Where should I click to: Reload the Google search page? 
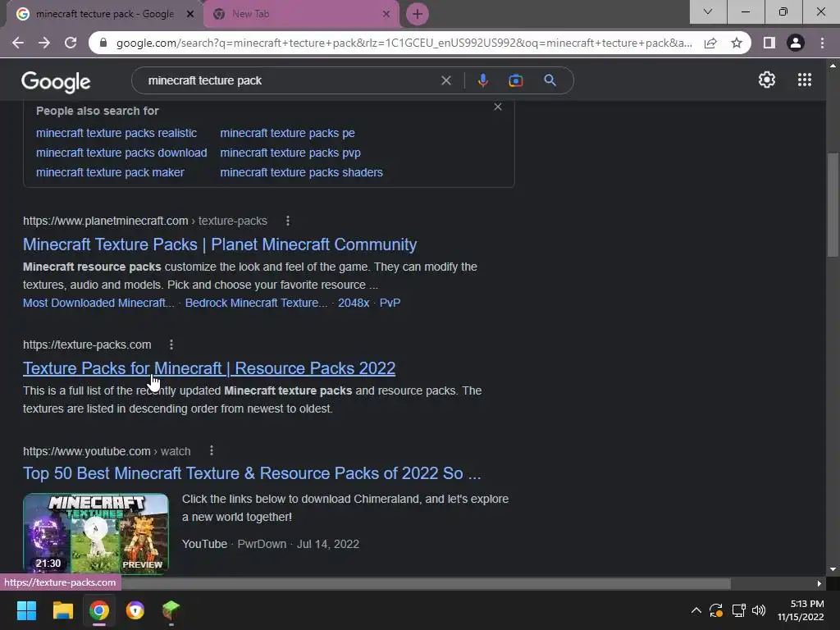click(x=71, y=43)
